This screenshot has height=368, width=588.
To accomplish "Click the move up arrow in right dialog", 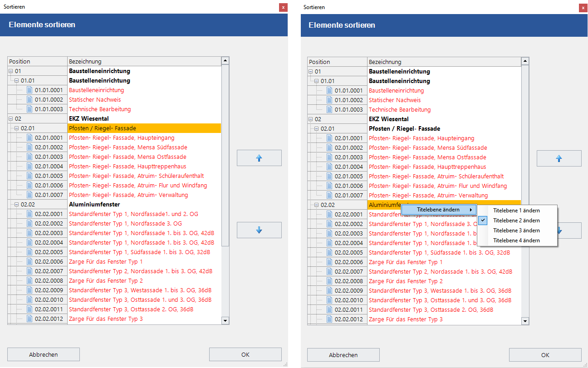I will 559,158.
